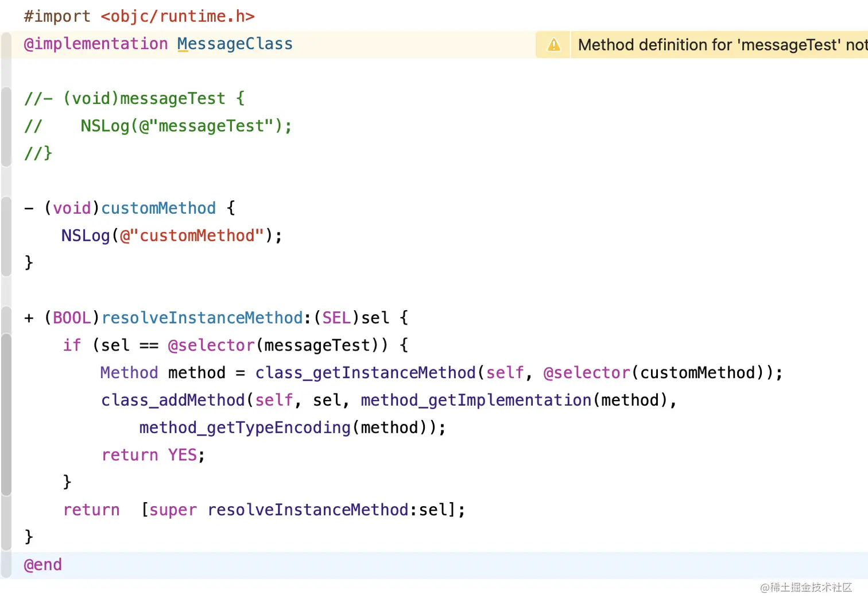Click resolveInstanceMethod:sel in the super call
Screen dimensions: 868x609
click(x=327, y=510)
